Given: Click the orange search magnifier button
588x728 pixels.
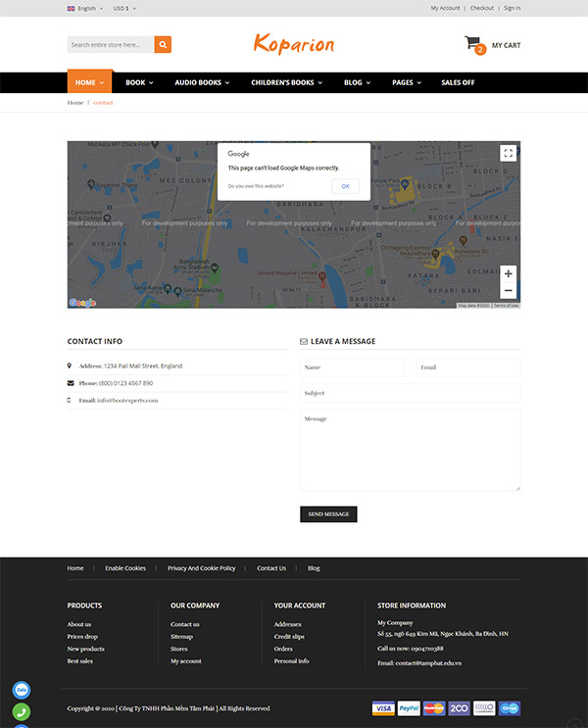Looking at the screenshot, I should (163, 45).
